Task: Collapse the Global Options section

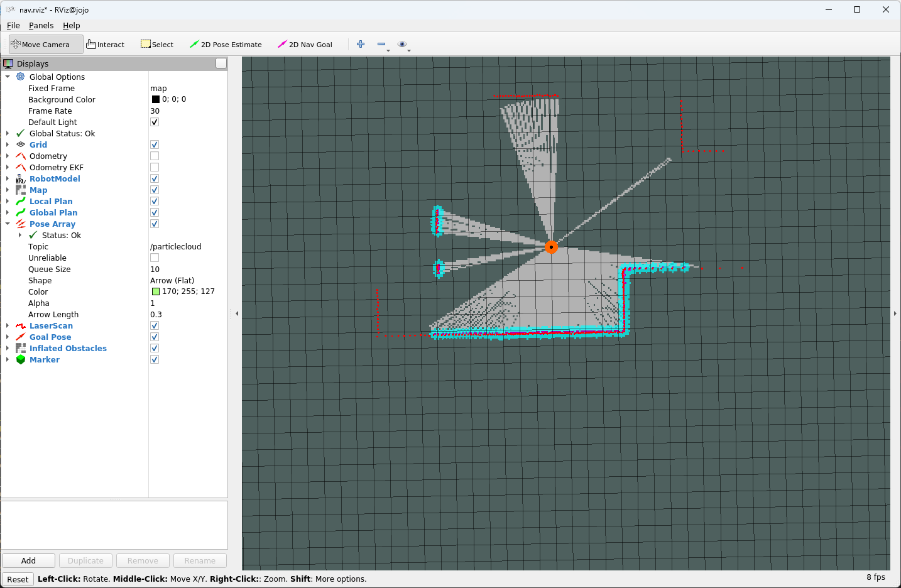Action: click(x=8, y=77)
